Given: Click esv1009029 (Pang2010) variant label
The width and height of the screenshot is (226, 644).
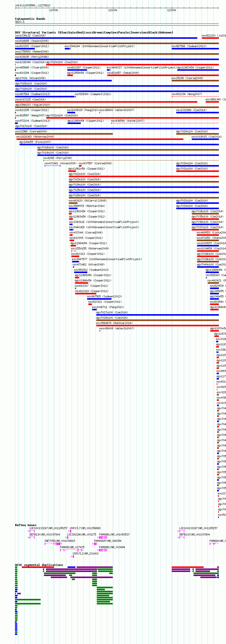Looking at the screenshot, I should pos(83,110).
